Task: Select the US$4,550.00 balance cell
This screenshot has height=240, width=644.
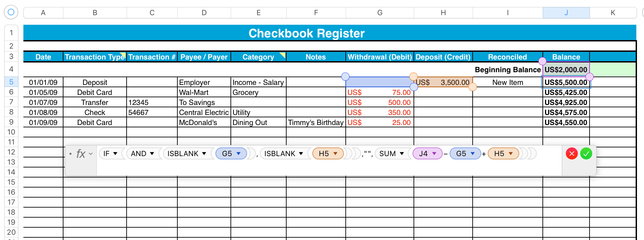Action: (566, 122)
